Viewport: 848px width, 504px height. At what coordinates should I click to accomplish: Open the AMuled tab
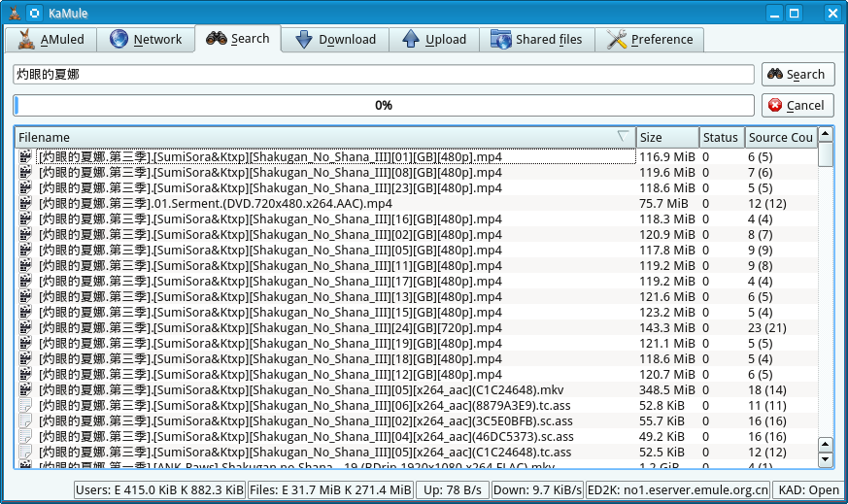pos(51,40)
